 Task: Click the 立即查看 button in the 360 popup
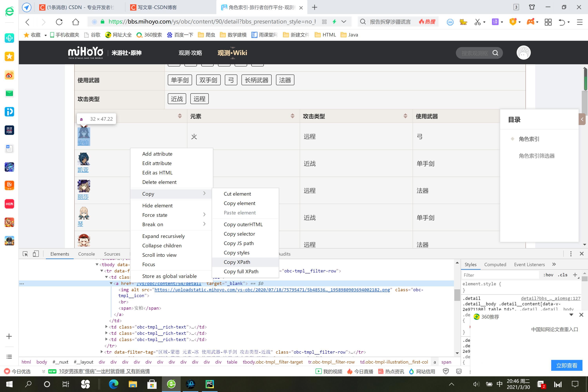point(566,365)
